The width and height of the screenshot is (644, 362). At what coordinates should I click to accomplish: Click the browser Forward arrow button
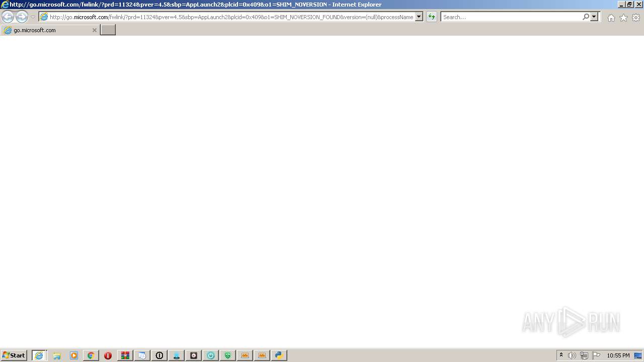(x=22, y=17)
